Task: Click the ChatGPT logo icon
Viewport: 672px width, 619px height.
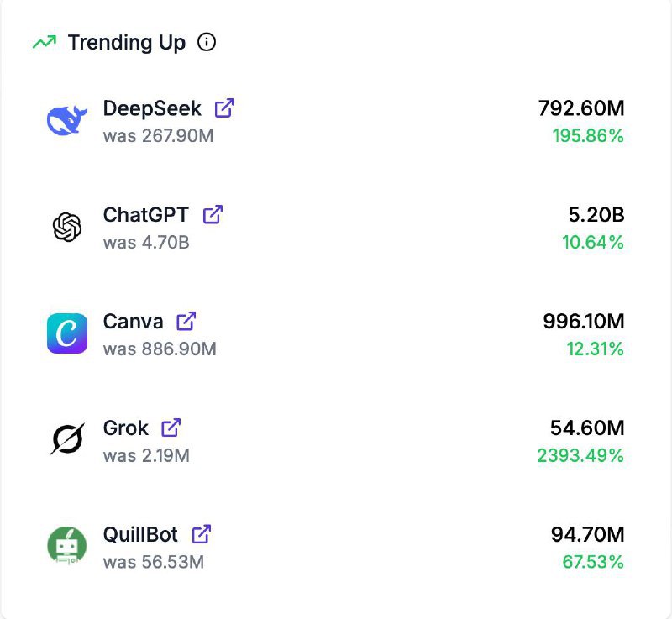Action: [66, 227]
